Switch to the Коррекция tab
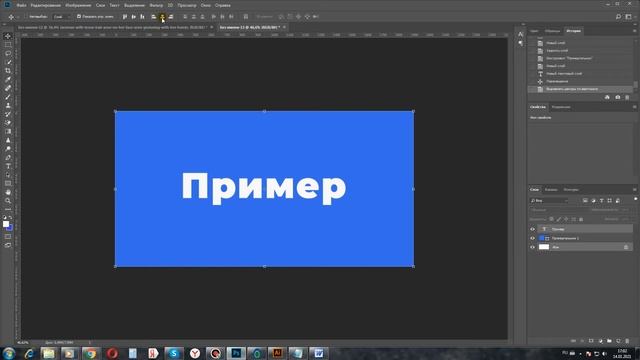 pyautogui.click(x=561, y=107)
